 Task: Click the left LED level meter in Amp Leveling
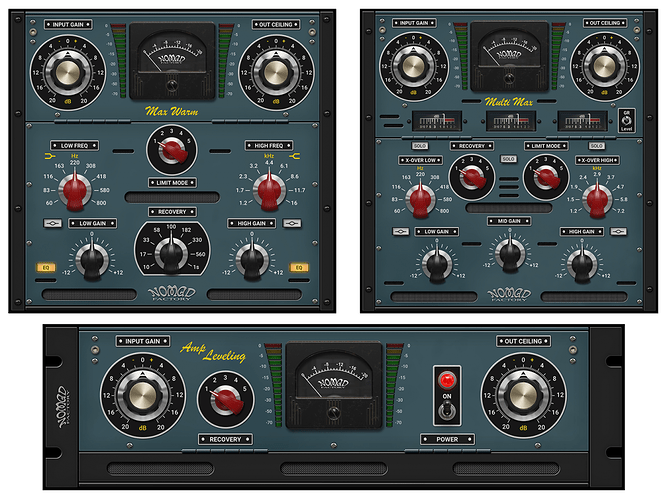point(275,385)
